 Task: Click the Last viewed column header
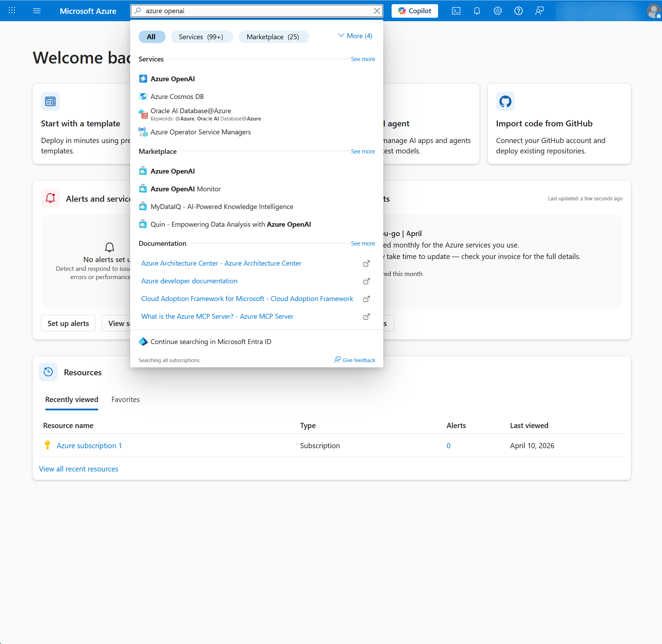[529, 425]
